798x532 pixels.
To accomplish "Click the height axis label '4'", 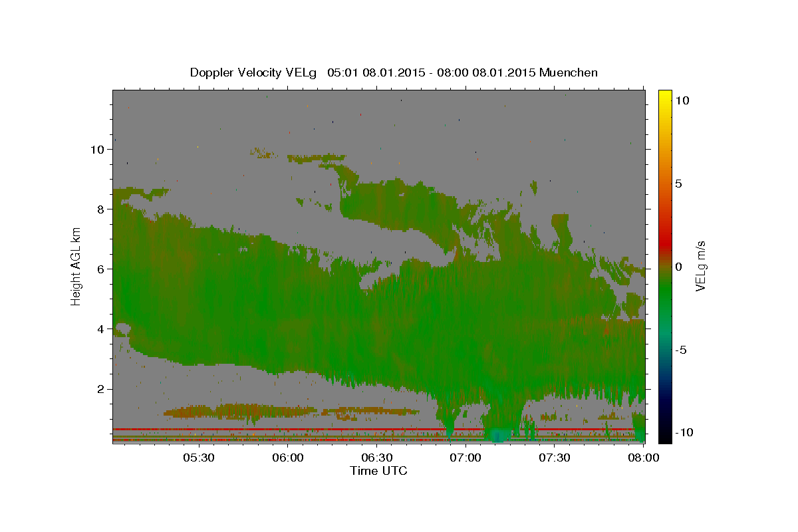I will click(100, 329).
